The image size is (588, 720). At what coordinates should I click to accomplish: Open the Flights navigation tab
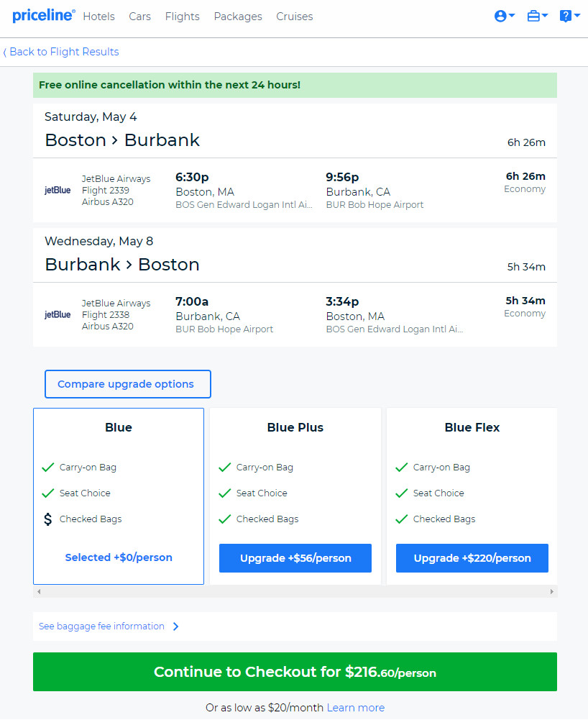(x=183, y=17)
